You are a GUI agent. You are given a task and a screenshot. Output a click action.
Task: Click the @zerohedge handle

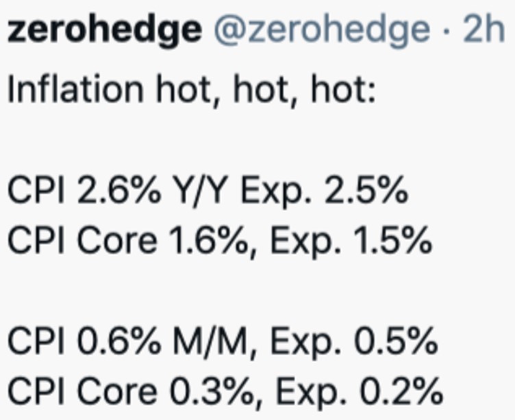point(321,29)
